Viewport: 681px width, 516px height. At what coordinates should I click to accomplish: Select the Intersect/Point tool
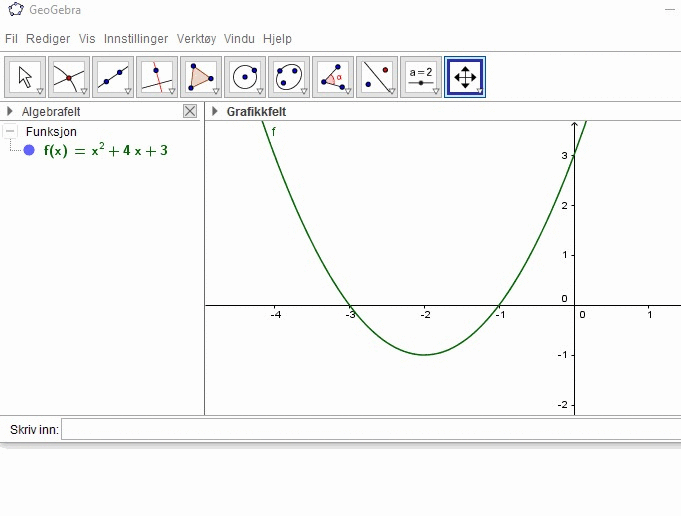point(69,77)
